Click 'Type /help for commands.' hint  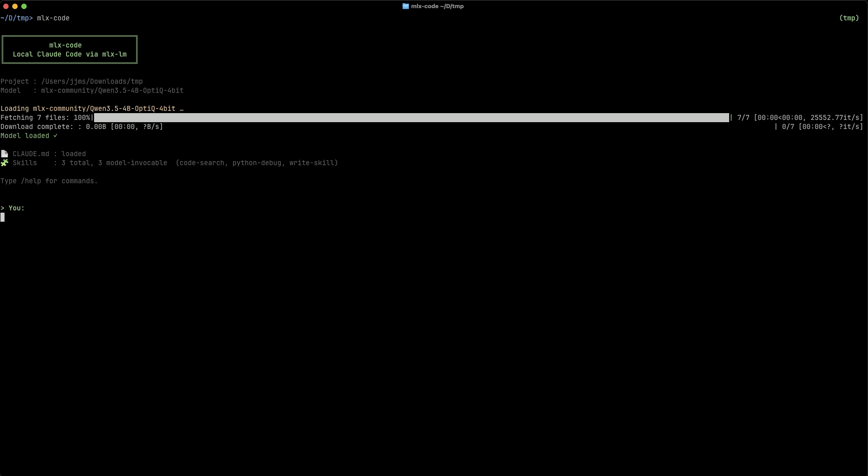point(49,181)
